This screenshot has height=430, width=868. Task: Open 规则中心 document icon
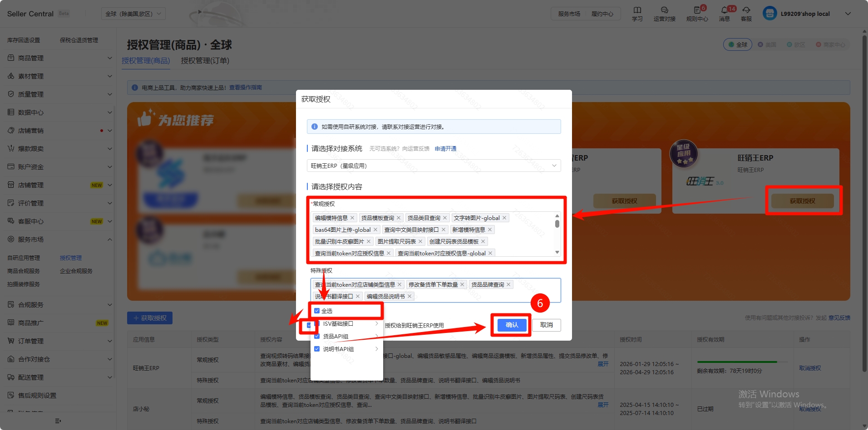point(697,10)
